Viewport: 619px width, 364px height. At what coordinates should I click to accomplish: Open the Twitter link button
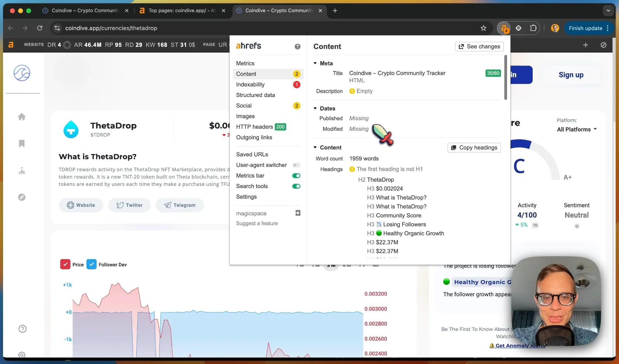pyautogui.click(x=129, y=205)
